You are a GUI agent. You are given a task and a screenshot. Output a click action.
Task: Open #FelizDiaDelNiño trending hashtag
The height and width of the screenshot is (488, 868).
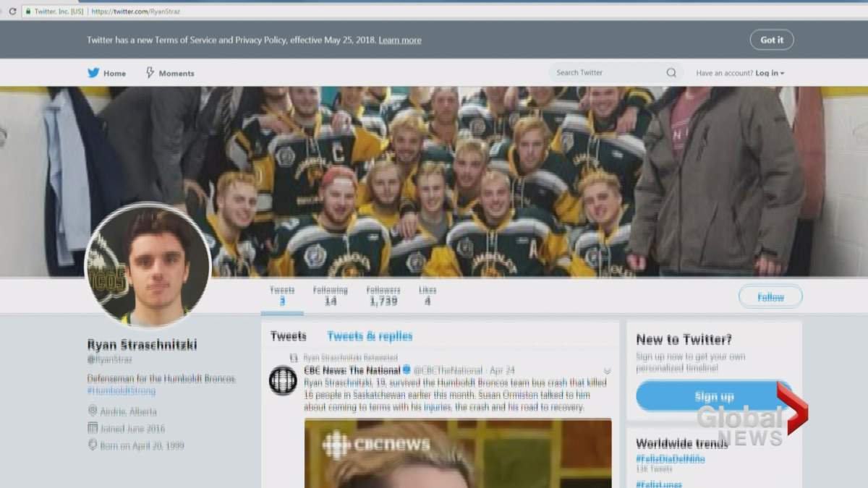coord(671,459)
